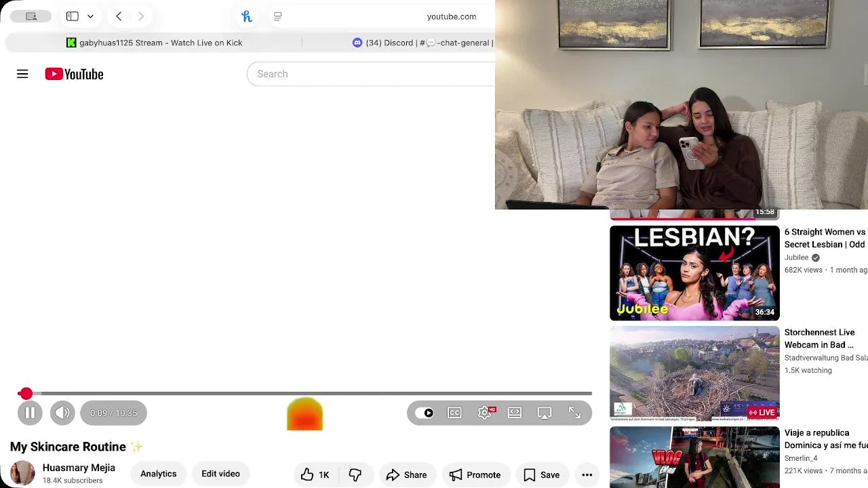
Task: Save the video to a playlist
Action: (x=542, y=474)
